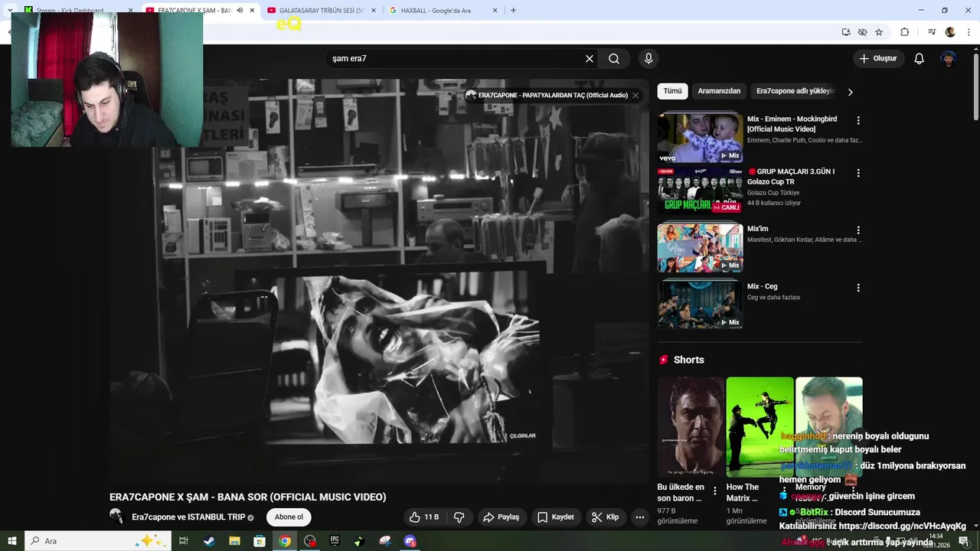Click the Windows taskbar Ara search box
Screen dimensions: 980x551
(x=100, y=541)
